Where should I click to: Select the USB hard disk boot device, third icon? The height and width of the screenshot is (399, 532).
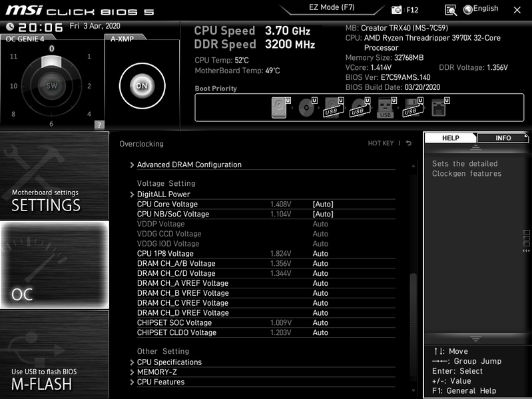334,107
